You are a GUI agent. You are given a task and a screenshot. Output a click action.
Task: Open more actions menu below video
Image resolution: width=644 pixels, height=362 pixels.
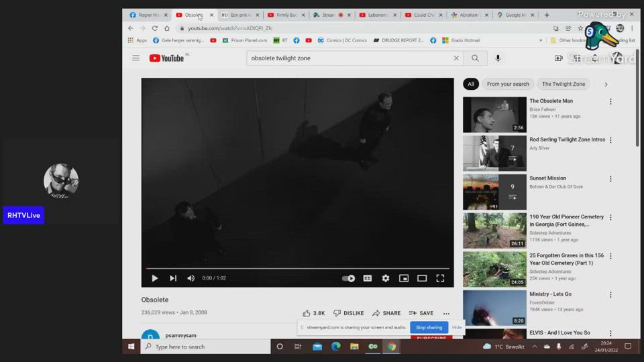[446, 313]
